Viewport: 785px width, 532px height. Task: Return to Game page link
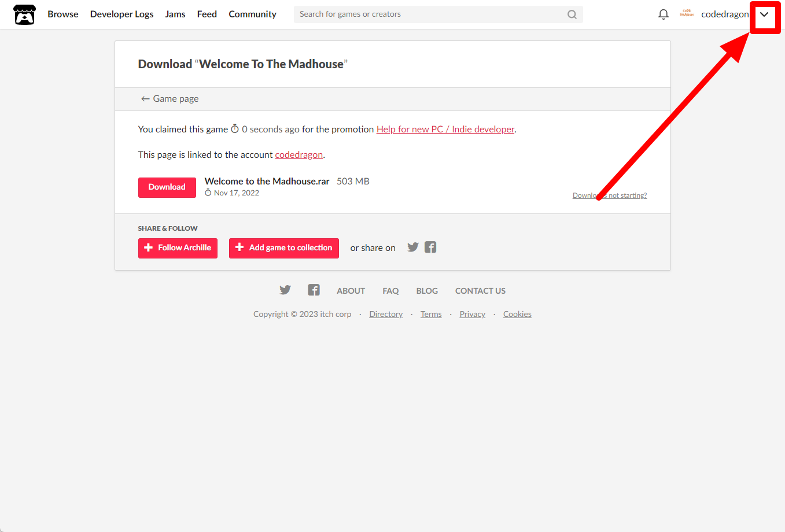[170, 99]
